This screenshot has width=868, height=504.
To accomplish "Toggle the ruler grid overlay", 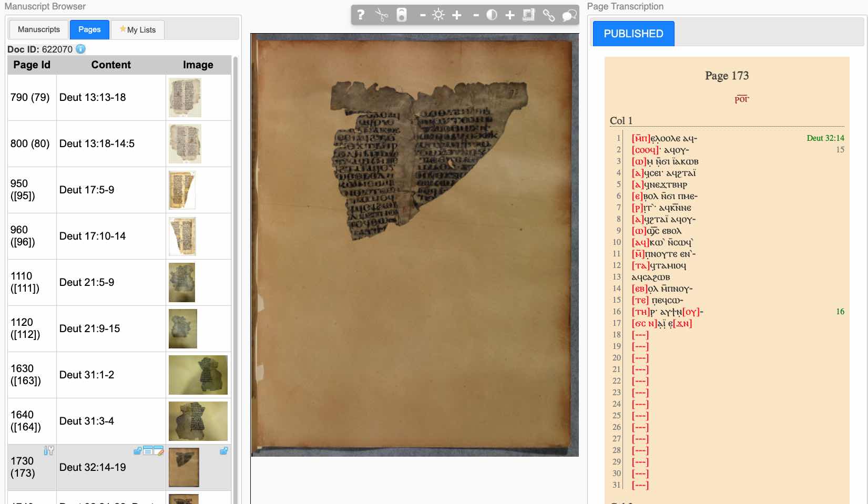I will [x=528, y=15].
